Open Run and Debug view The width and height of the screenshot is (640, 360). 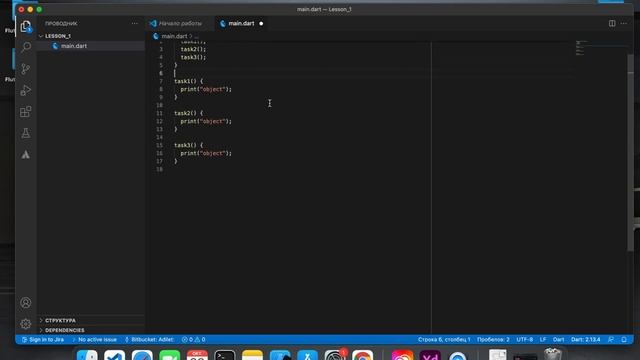click(x=26, y=90)
